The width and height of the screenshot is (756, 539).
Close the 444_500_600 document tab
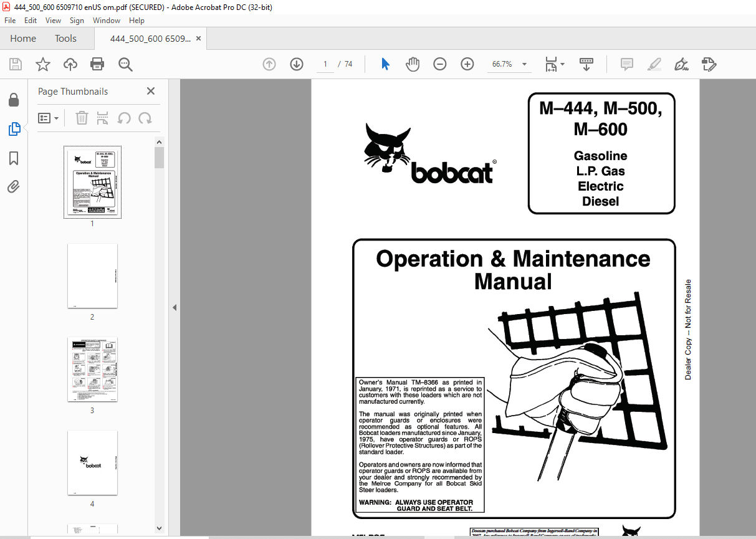tap(198, 39)
